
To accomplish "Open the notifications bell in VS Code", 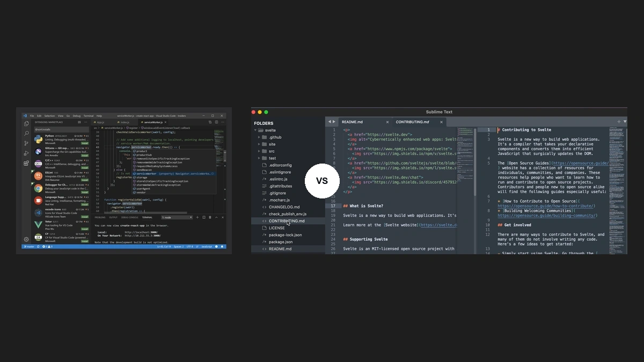I will tap(222, 247).
